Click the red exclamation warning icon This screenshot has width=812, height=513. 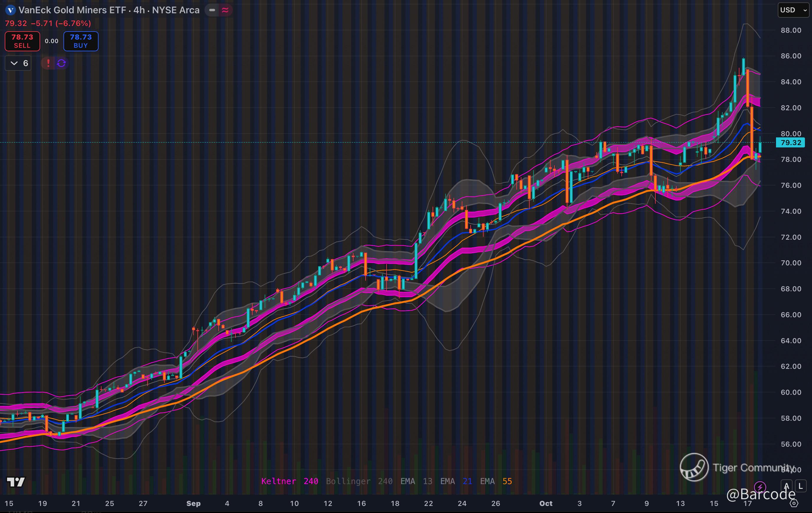pyautogui.click(x=48, y=63)
